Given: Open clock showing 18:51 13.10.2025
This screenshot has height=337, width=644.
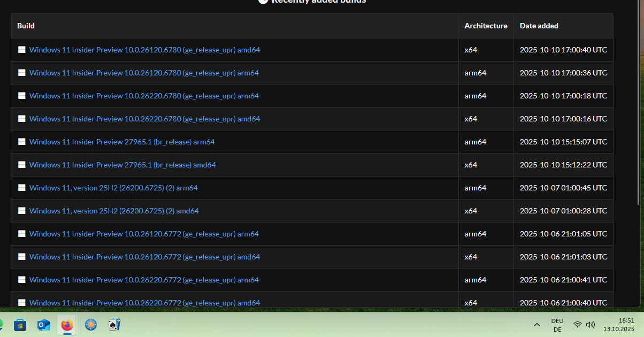Looking at the screenshot, I should [x=619, y=325].
